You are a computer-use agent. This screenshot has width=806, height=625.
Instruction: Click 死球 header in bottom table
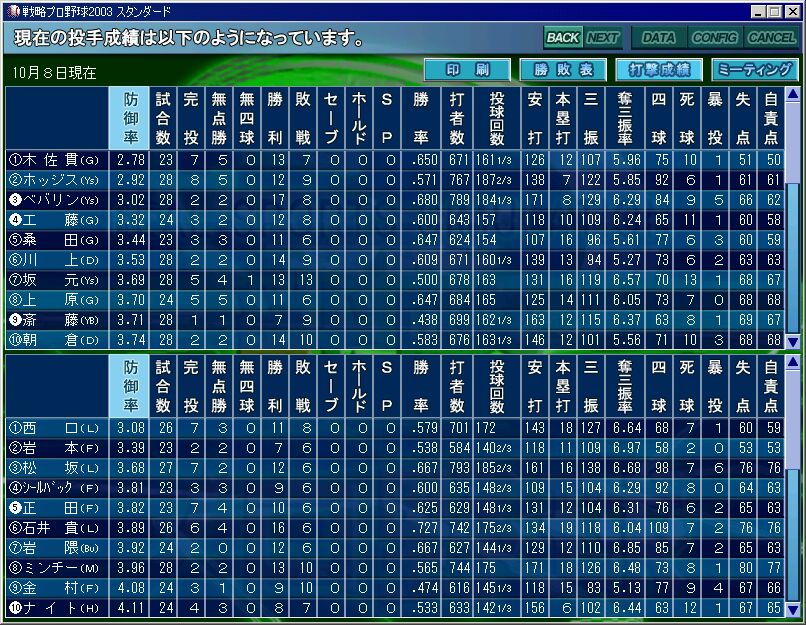click(x=687, y=387)
